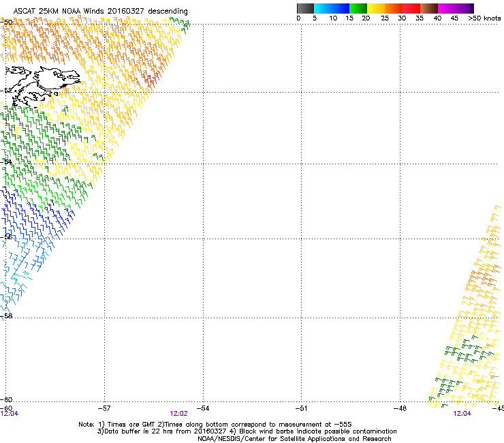Select the brown 35-40 knots legend segment
The image size is (504, 443).
click(429, 8)
